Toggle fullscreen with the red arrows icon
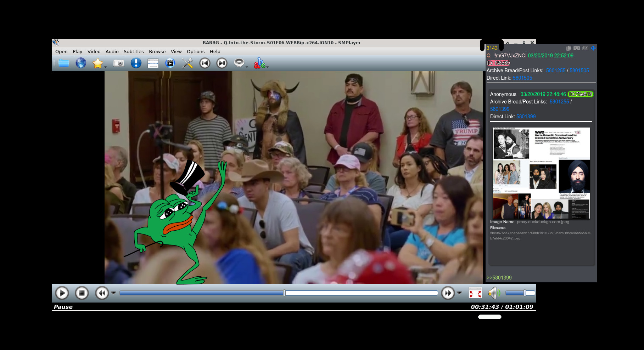644x350 pixels. tap(475, 293)
